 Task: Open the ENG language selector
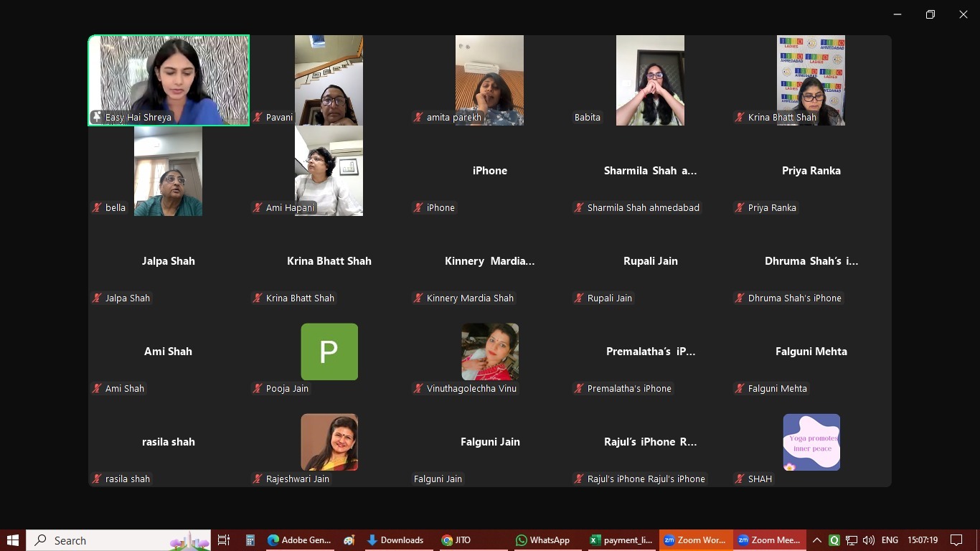[890, 540]
